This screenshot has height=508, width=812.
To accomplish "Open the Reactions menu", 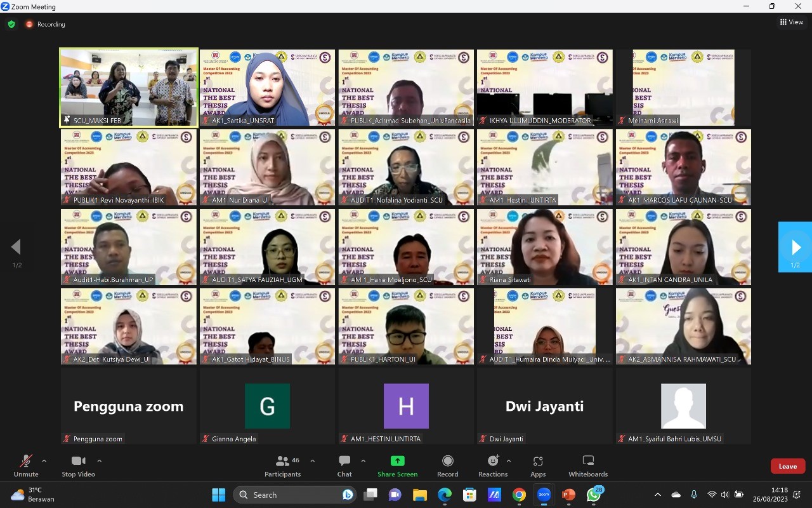I will point(492,462).
